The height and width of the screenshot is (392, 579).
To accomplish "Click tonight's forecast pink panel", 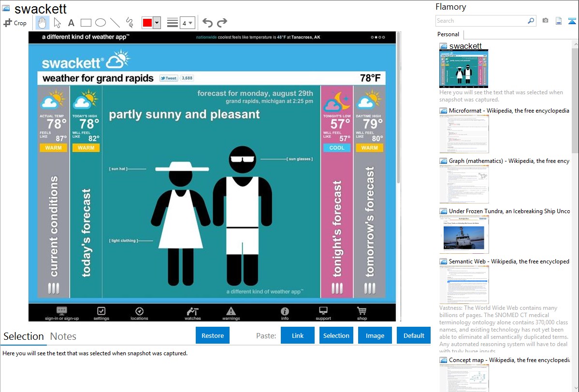I will pos(337,192).
